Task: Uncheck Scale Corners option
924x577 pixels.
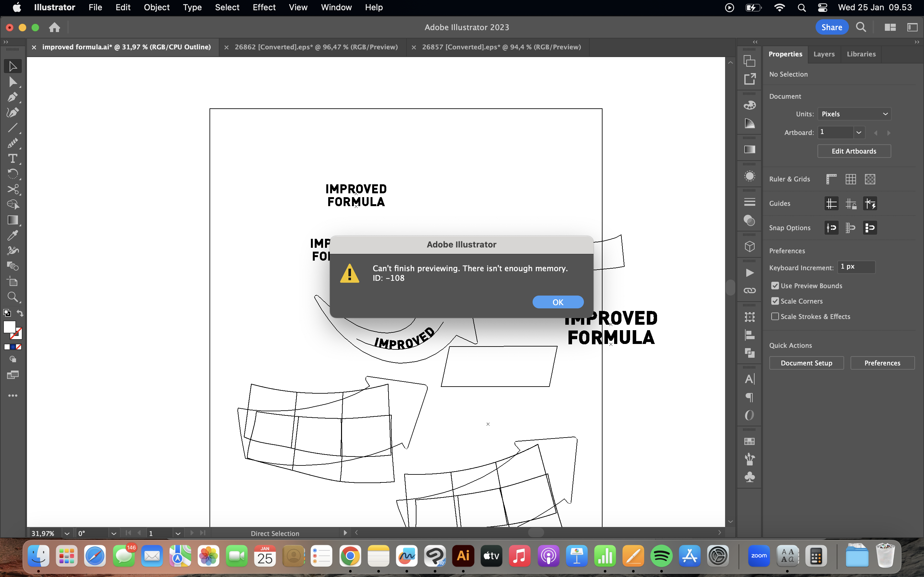Action: coord(775,301)
